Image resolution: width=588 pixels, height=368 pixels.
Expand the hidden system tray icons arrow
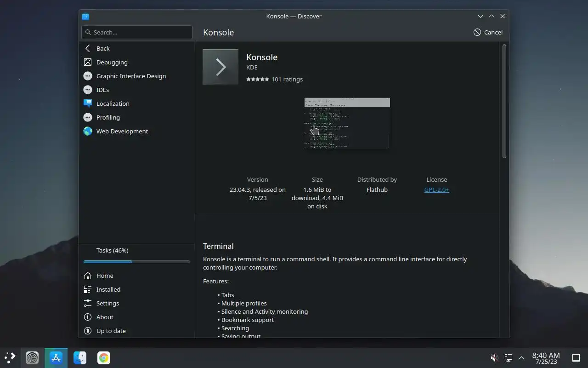tap(521, 357)
